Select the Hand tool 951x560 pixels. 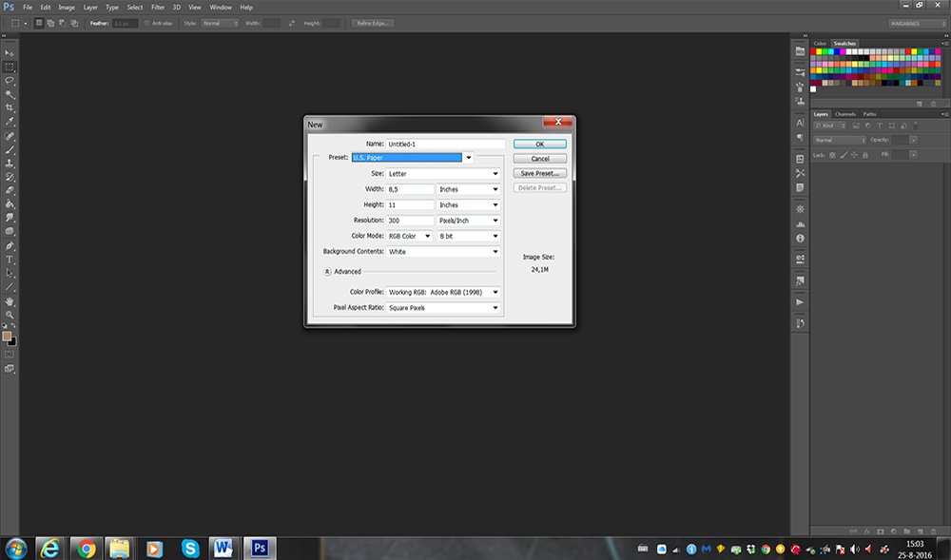[10, 301]
